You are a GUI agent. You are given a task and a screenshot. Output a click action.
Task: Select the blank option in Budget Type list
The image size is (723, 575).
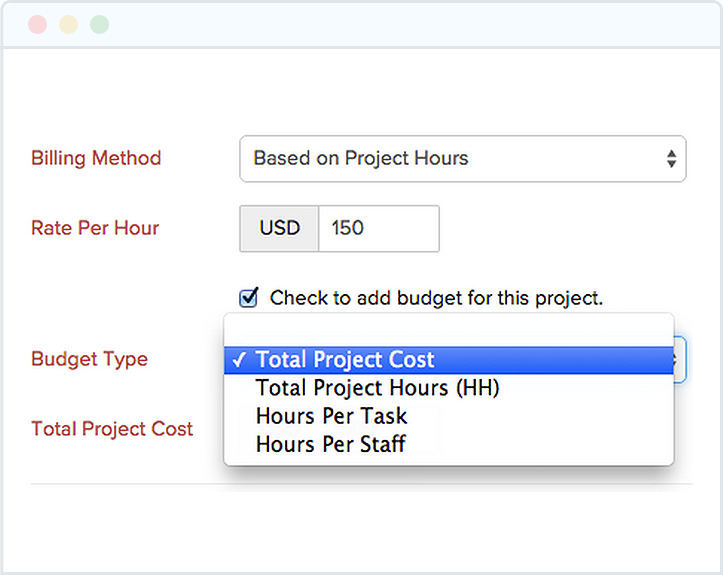(x=448, y=331)
